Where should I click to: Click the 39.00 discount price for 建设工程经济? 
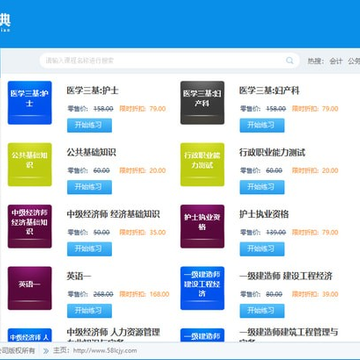330,294
